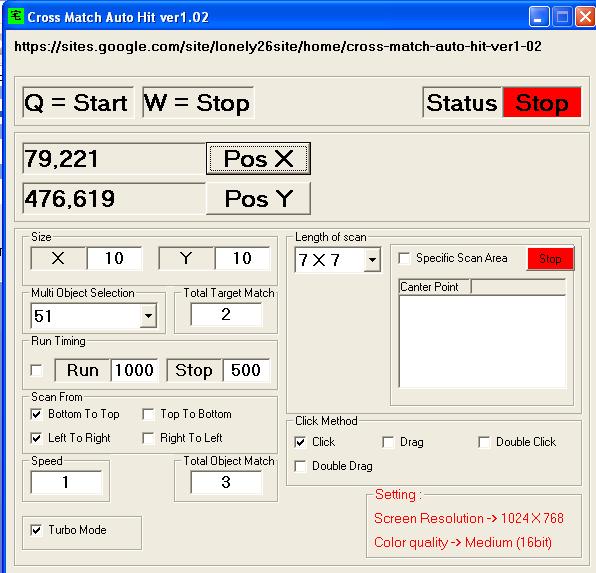
Task: Disable Turbo Mode checkbox
Action: click(x=36, y=530)
